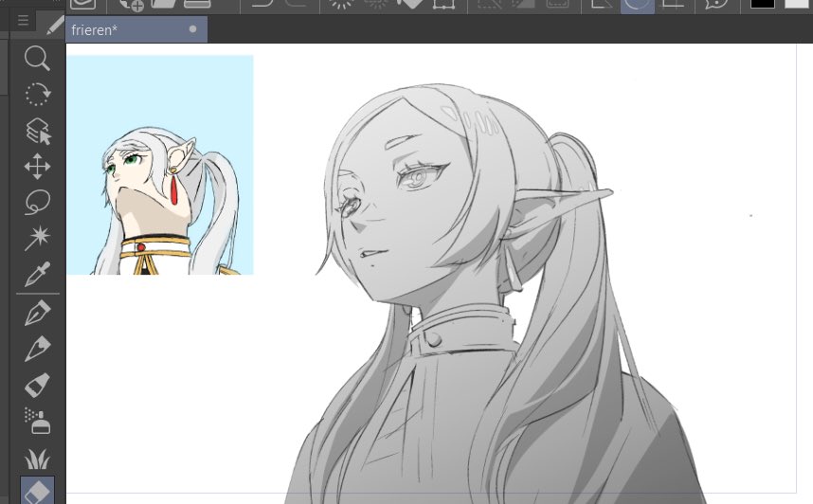Image resolution: width=813 pixels, height=504 pixels.
Task: Click the Undo arrow in the command bar
Action: point(262,4)
